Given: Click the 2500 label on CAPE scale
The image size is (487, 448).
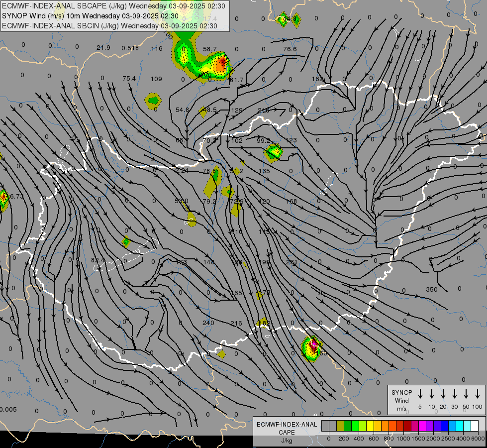Looking at the screenshot, I should pyautogui.click(x=448, y=439).
